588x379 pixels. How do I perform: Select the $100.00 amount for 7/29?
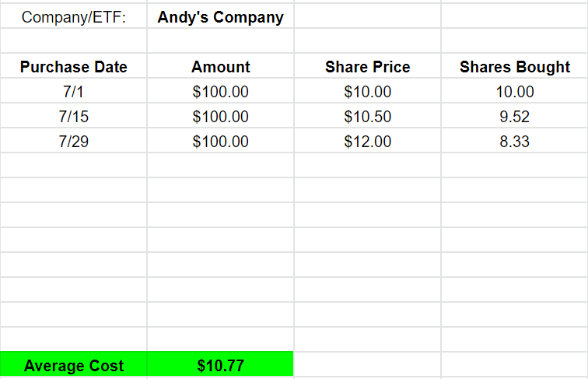click(x=221, y=141)
